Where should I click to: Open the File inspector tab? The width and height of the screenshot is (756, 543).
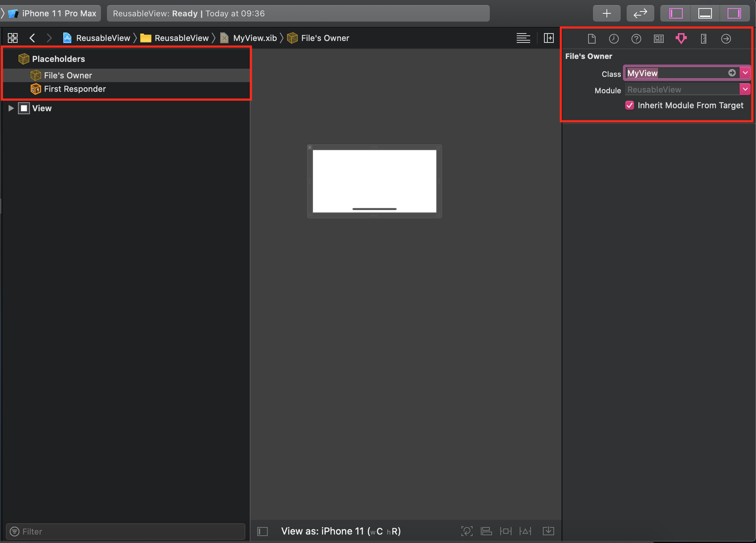592,38
